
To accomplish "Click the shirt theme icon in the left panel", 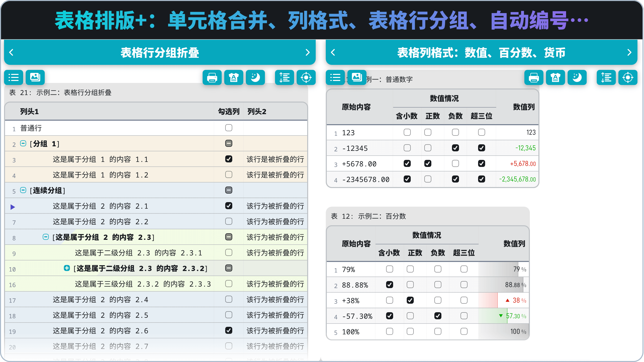I will click(234, 77).
